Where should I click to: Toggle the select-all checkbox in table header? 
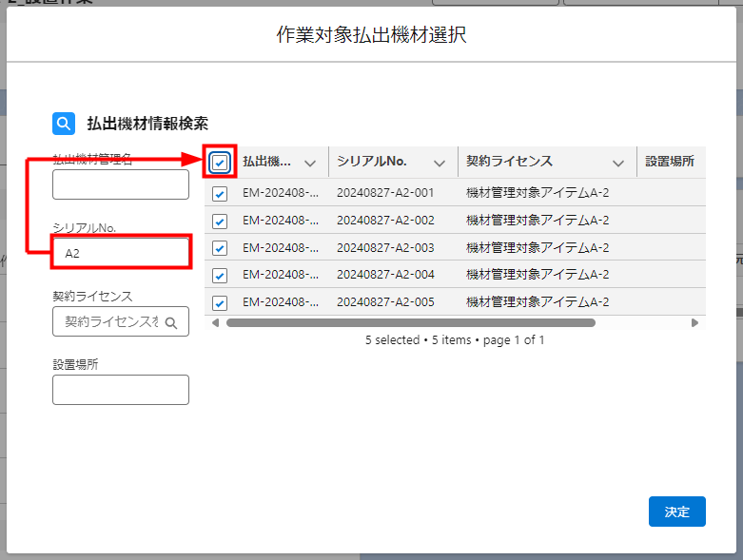(220, 163)
